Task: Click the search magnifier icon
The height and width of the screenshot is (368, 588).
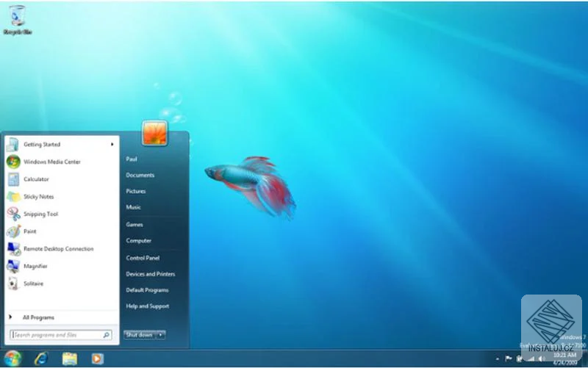Action: pos(106,335)
